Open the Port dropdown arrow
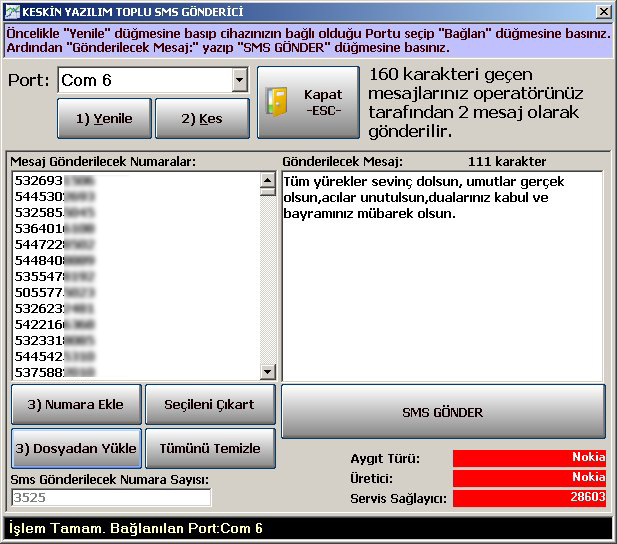This screenshot has width=617, height=544. coord(239,81)
